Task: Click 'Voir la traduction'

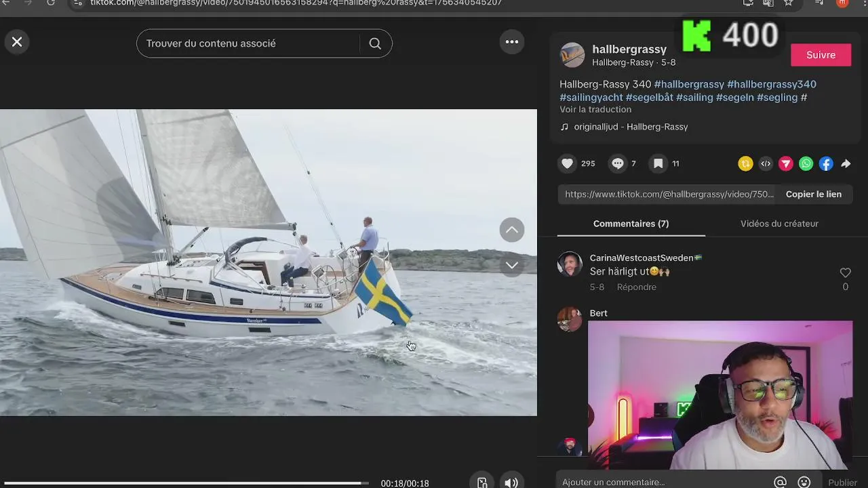Action: (595, 109)
